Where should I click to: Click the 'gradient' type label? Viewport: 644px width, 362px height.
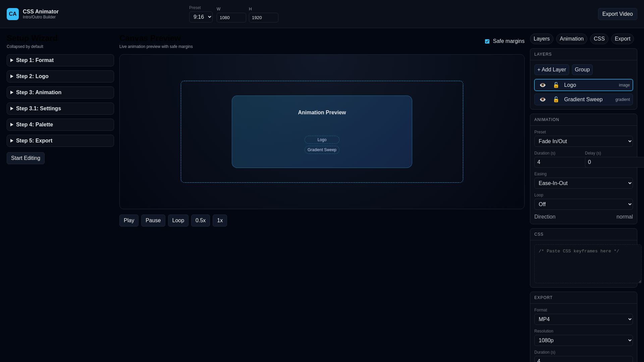coord(623,100)
